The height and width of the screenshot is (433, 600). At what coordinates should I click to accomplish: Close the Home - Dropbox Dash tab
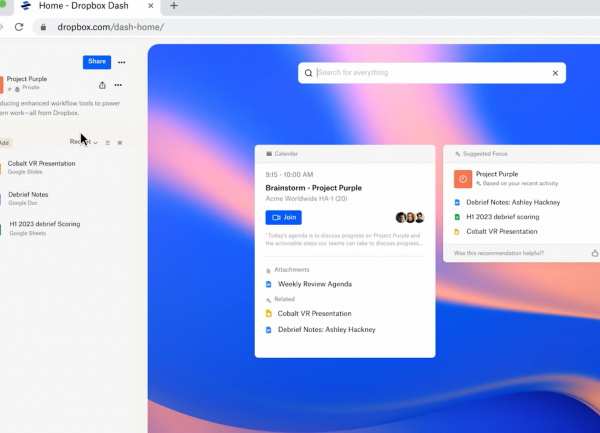(x=151, y=6)
